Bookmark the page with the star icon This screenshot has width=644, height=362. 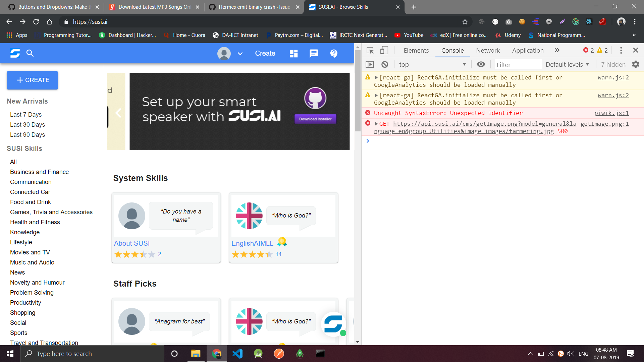(465, 22)
